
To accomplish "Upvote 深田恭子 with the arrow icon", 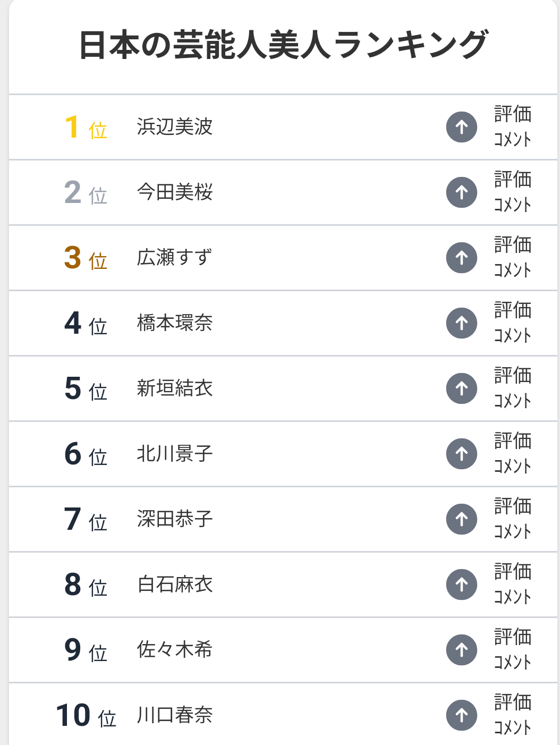I will point(462,519).
